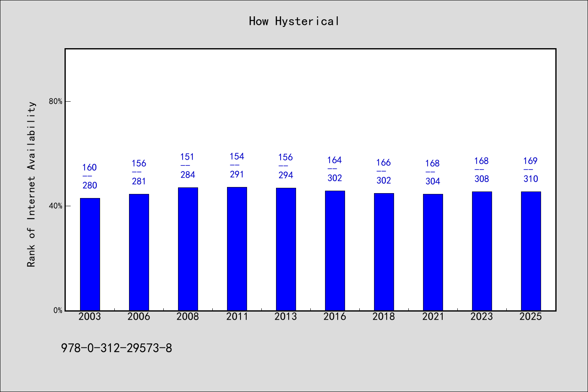Click the 294 value above the 2013 bar
The height and width of the screenshot is (392, 588).
pos(286,175)
